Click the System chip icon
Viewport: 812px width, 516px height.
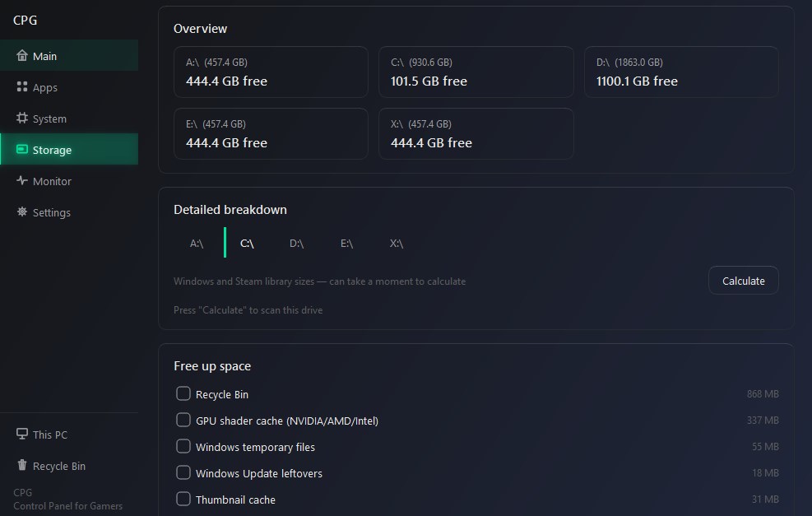pyautogui.click(x=21, y=119)
